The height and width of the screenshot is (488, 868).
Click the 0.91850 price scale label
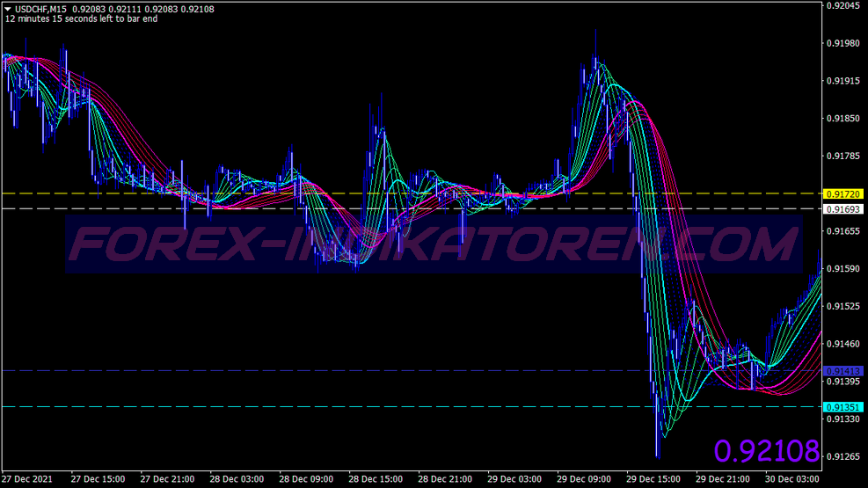tap(843, 119)
